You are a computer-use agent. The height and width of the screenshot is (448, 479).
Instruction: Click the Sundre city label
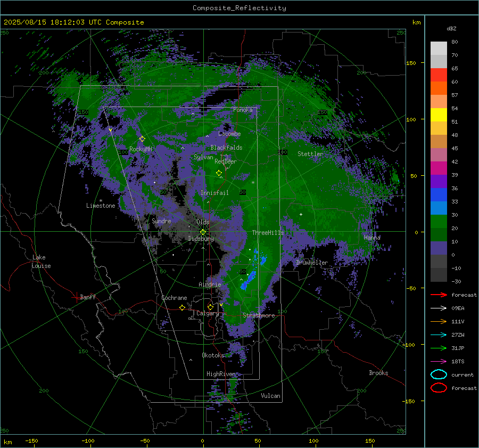(x=161, y=221)
